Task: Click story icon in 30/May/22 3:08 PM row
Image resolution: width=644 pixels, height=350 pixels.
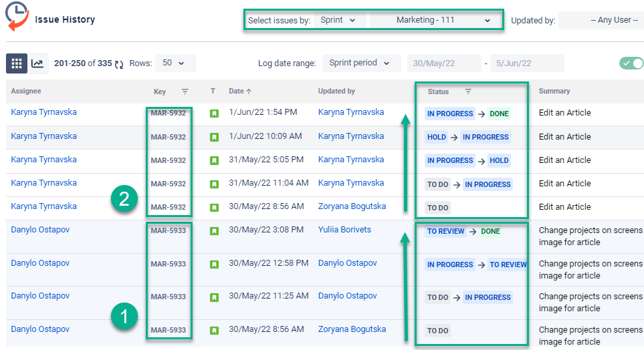Action: pyautogui.click(x=214, y=231)
